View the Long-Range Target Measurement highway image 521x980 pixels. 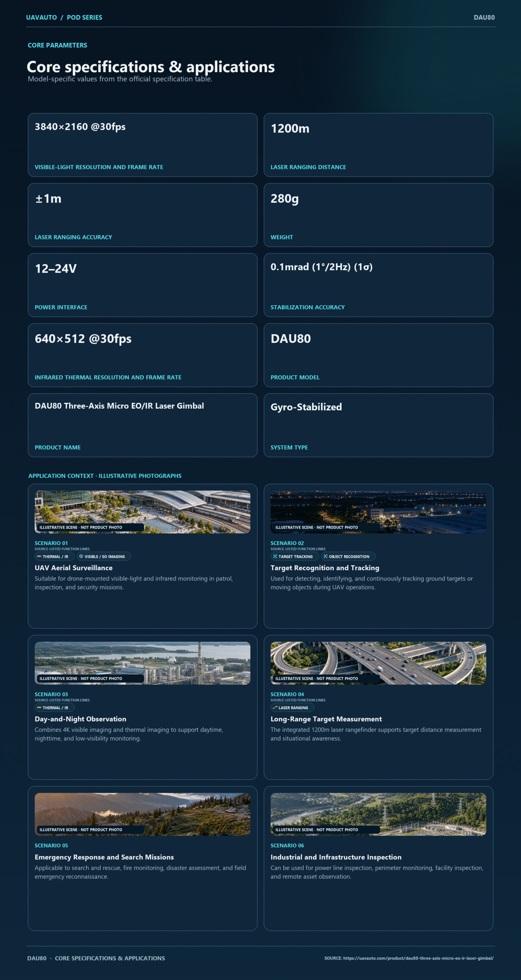click(378, 663)
